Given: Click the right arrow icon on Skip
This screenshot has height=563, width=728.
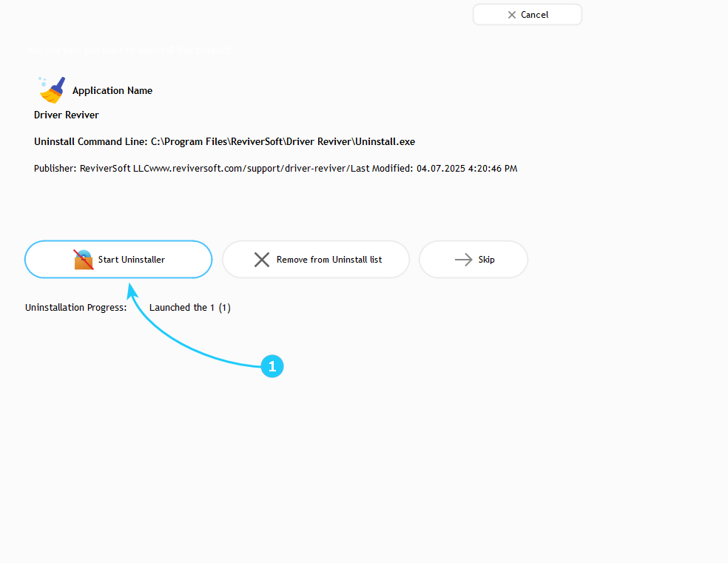Looking at the screenshot, I should 463,260.
